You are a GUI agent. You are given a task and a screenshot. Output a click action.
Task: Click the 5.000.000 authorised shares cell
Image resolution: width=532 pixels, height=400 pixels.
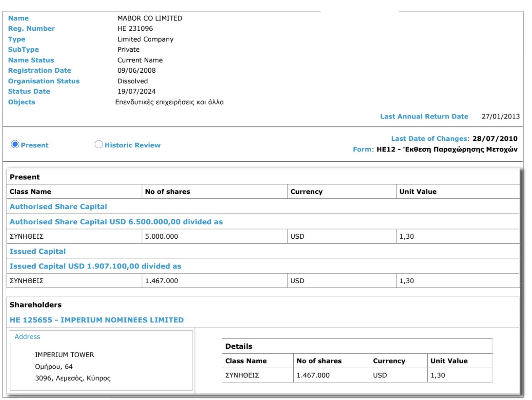click(161, 236)
